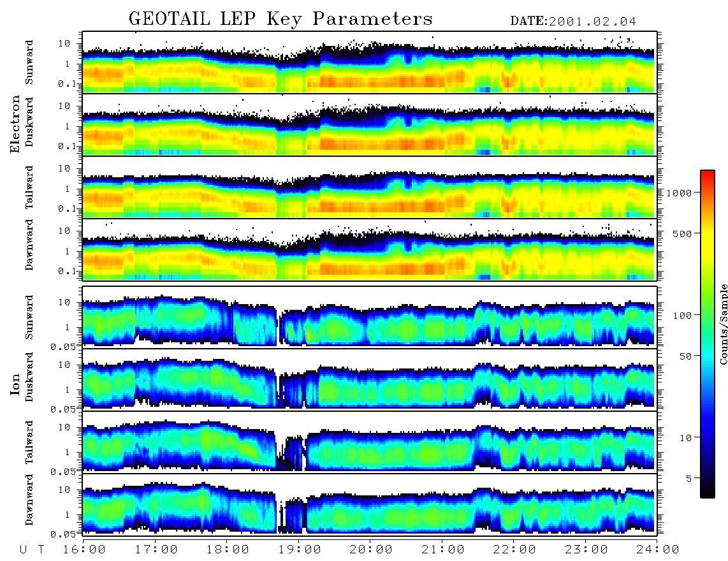Viewport: 728px width, 561px height.
Task: Click the 22:00 time tick label
Action: tap(514, 550)
